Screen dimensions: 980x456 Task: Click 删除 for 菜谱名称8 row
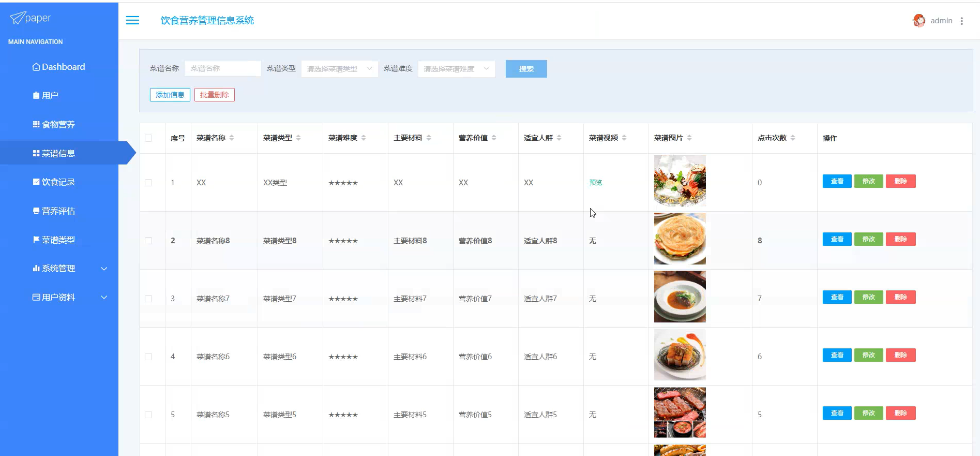(x=901, y=239)
